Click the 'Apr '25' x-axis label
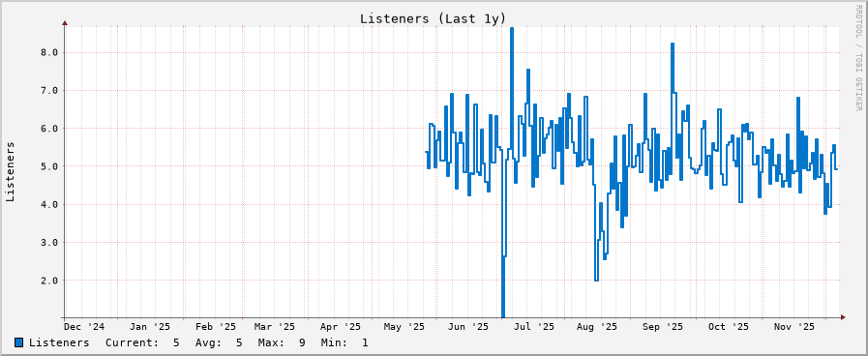 point(341,327)
